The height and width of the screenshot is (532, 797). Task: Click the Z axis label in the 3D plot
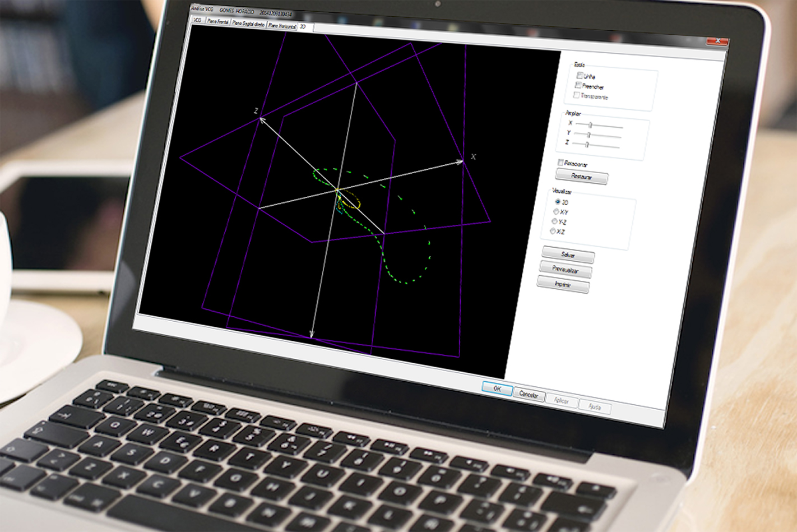256,111
